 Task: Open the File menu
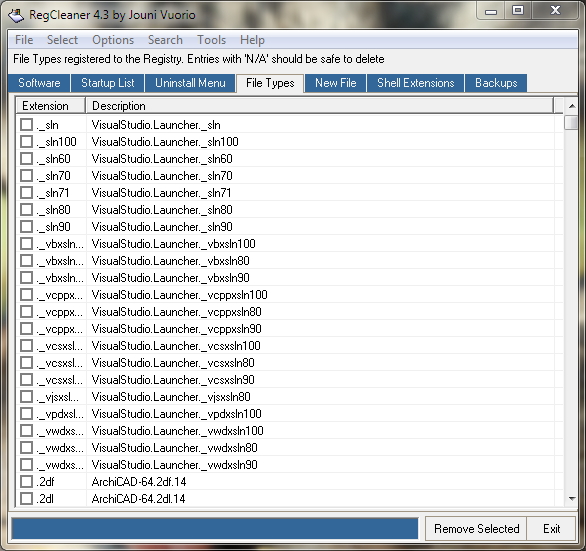[x=24, y=40]
